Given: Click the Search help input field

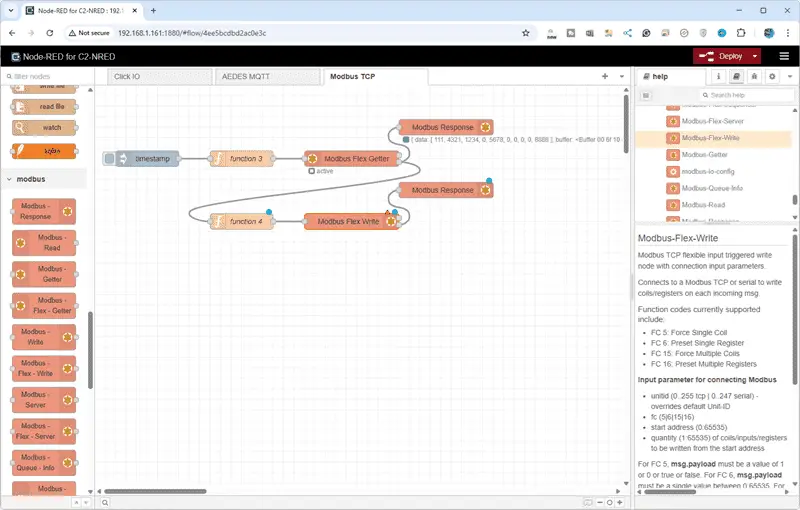Looking at the screenshot, I should tap(746, 95).
